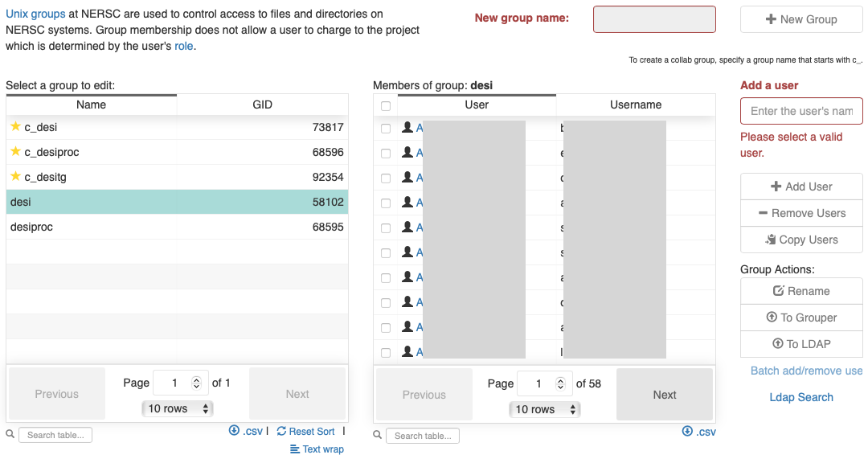Download the group list as .csv
The height and width of the screenshot is (455, 868).
(246, 431)
